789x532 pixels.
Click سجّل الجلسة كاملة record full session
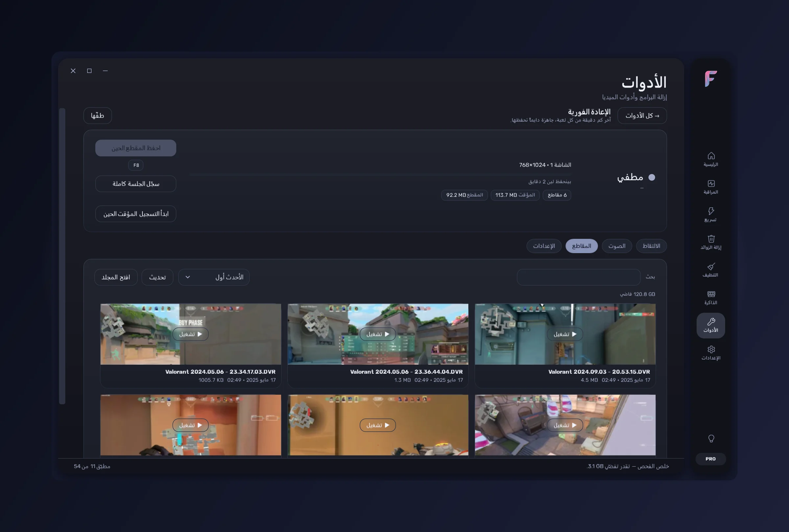pyautogui.click(x=136, y=183)
